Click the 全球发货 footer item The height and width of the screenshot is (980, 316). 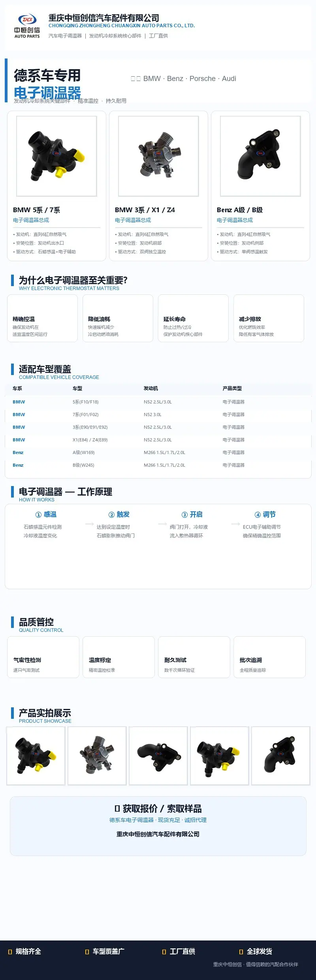pos(256,951)
